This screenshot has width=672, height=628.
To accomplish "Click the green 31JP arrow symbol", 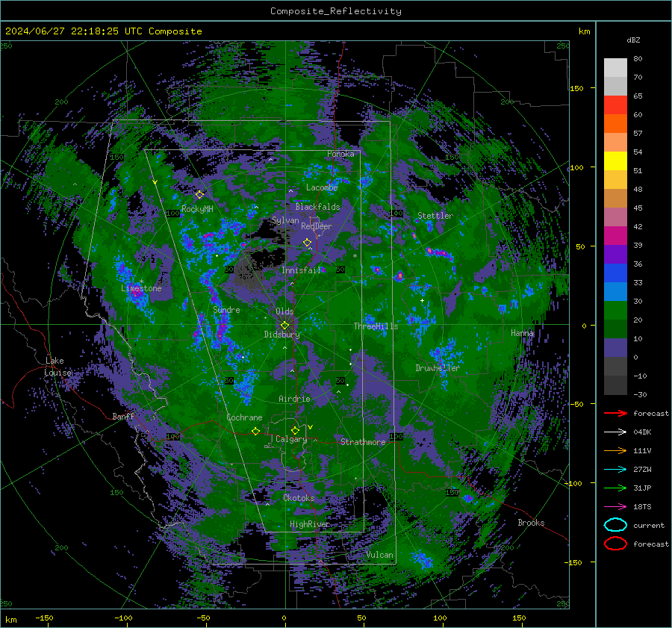I will click(x=615, y=488).
